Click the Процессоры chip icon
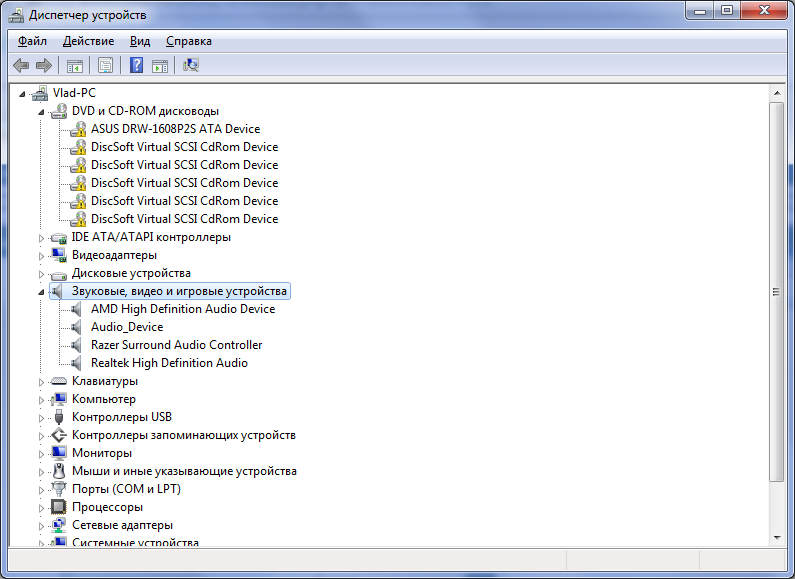795x579 pixels. [59, 507]
